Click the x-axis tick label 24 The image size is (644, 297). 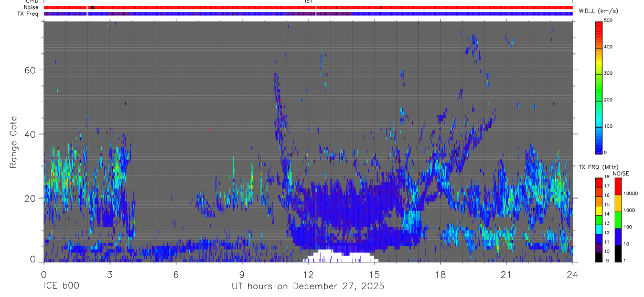pyautogui.click(x=572, y=274)
